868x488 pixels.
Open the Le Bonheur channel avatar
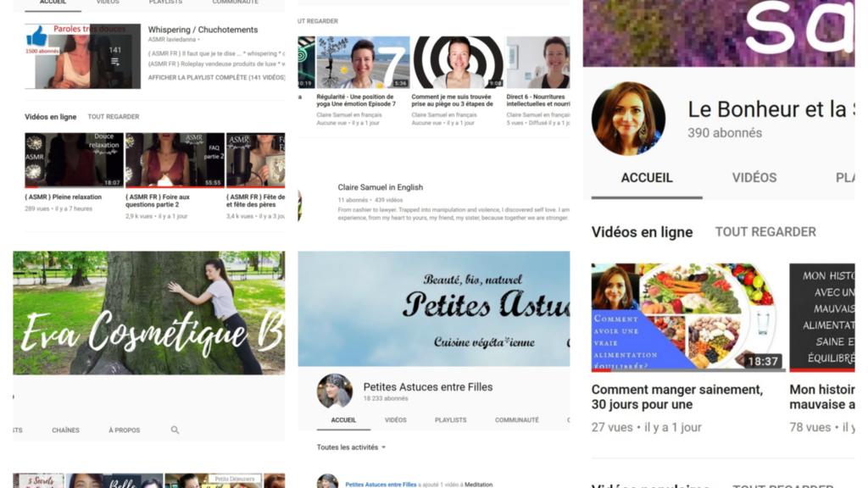pos(628,119)
